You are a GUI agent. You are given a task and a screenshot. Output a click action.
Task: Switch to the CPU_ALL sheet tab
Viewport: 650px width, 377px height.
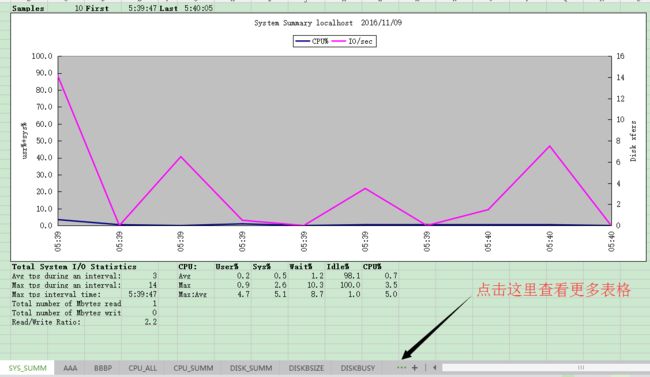(143, 368)
